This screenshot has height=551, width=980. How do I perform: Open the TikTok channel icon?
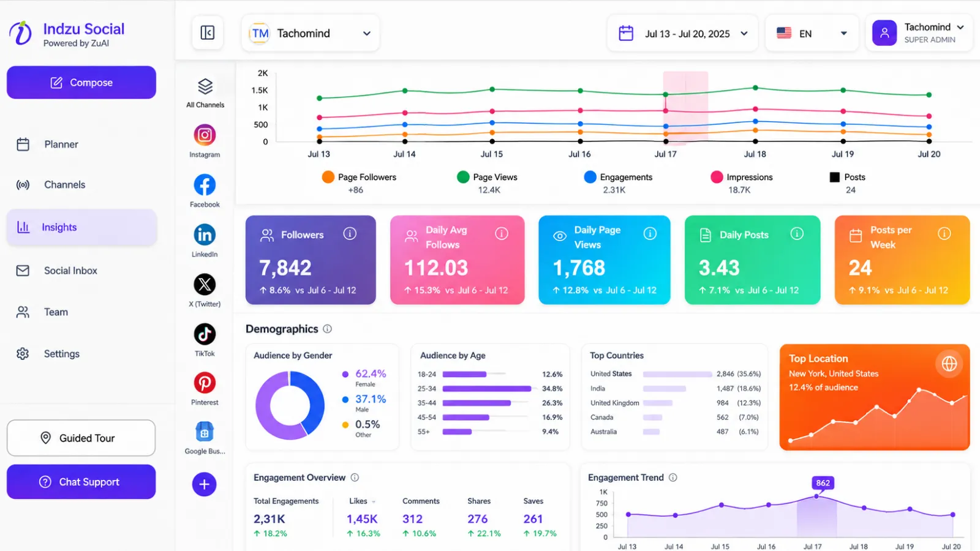pos(205,334)
